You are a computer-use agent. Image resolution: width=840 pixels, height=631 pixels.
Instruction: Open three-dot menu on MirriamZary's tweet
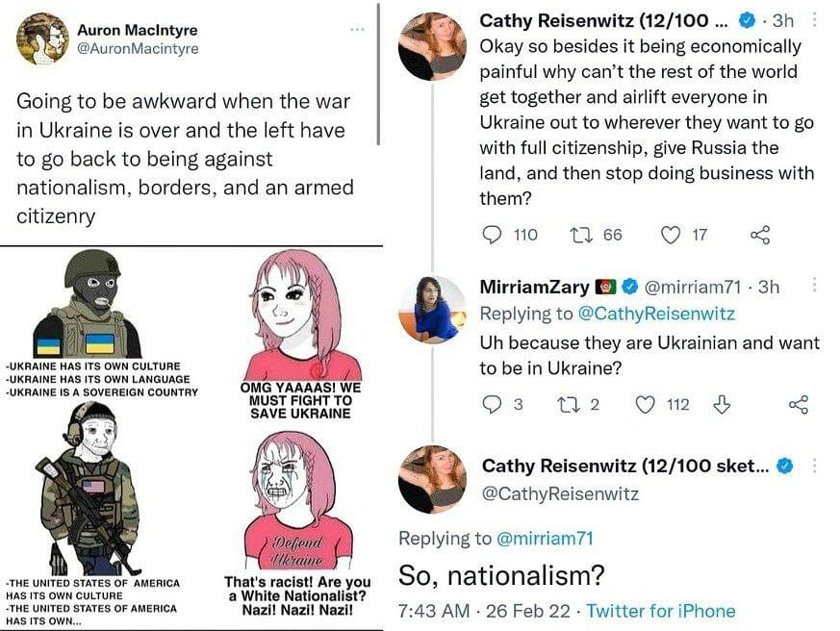click(x=816, y=286)
